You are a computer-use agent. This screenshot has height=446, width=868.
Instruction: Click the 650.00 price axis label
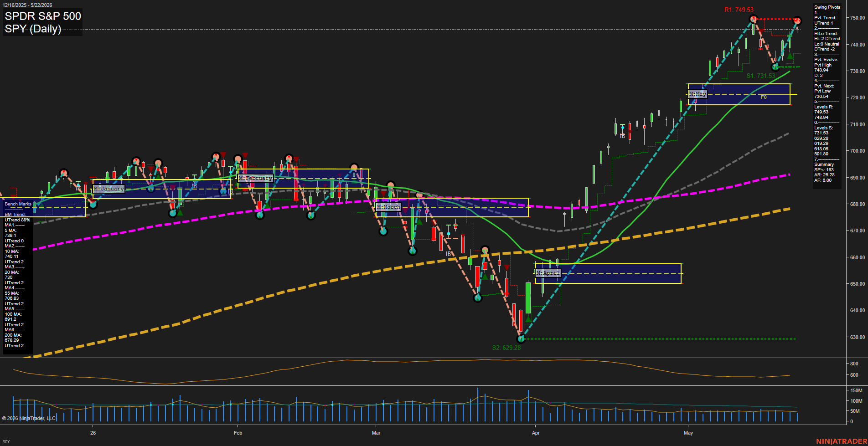tap(857, 284)
